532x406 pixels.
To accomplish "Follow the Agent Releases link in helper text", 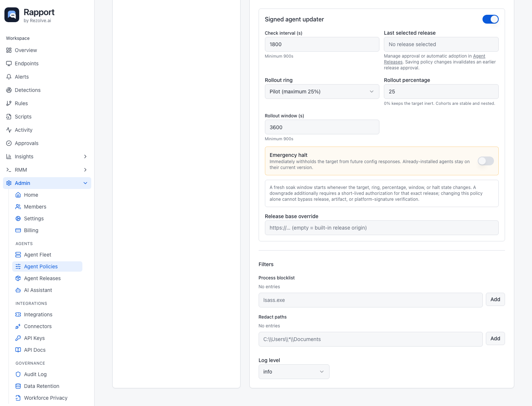I will [x=479, y=56].
